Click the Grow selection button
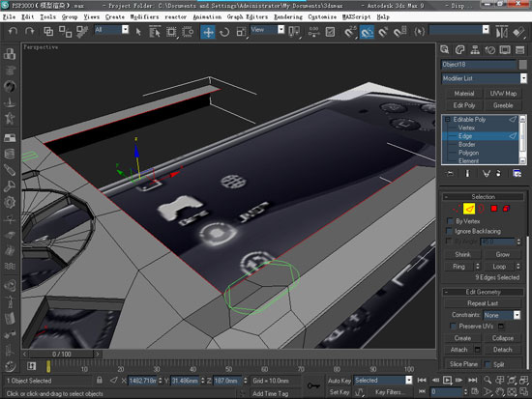This screenshot has height=399, width=532. click(502, 254)
